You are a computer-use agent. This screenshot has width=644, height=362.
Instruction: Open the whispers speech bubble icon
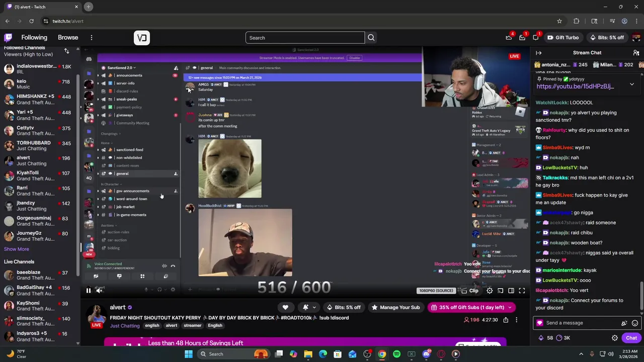click(536, 38)
